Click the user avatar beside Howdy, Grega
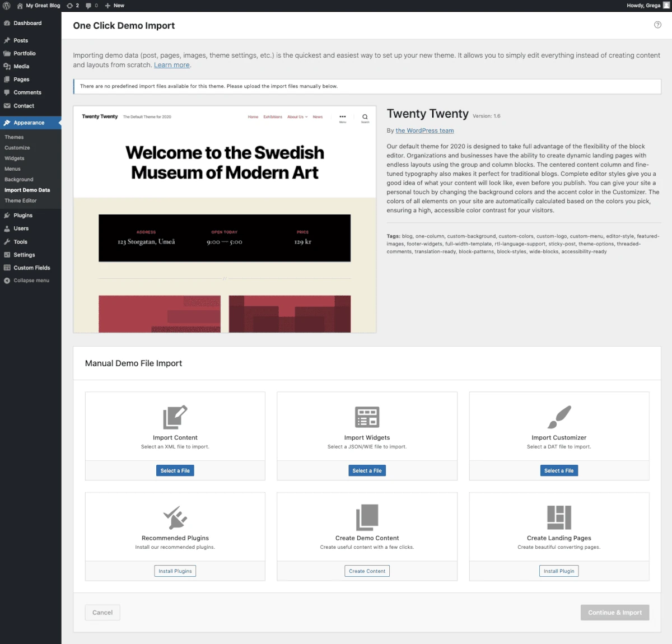This screenshot has height=644, width=672. (666, 5)
